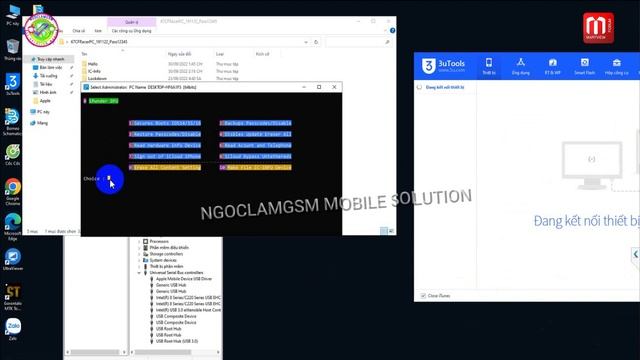Open the Thùng rác recycle bin desktop icon

pyautogui.click(x=13, y=50)
